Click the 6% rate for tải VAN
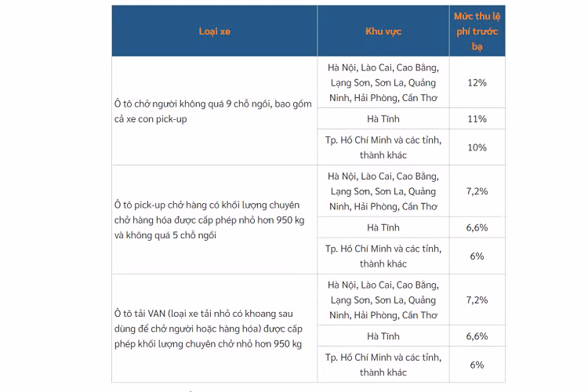This screenshot has height=392, width=588. point(477,365)
